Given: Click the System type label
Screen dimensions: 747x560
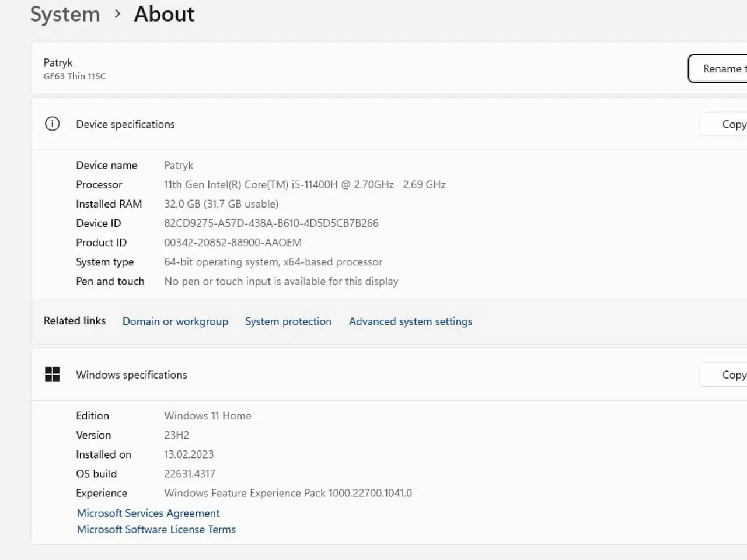Looking at the screenshot, I should tap(105, 262).
